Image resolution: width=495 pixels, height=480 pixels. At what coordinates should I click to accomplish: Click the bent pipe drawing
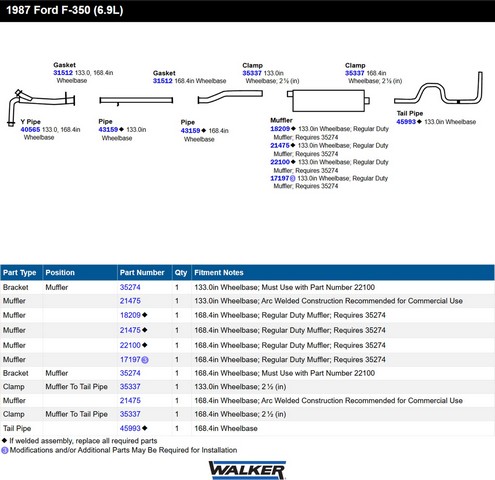pos(230,97)
